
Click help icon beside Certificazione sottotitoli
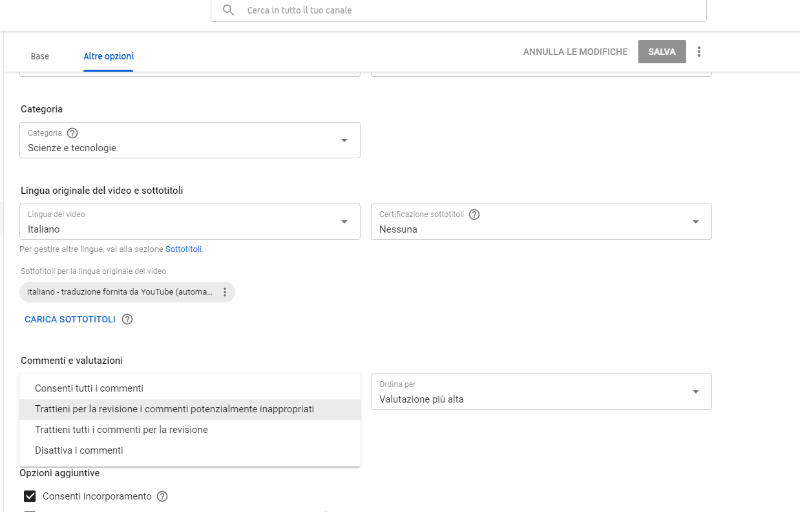(474, 214)
